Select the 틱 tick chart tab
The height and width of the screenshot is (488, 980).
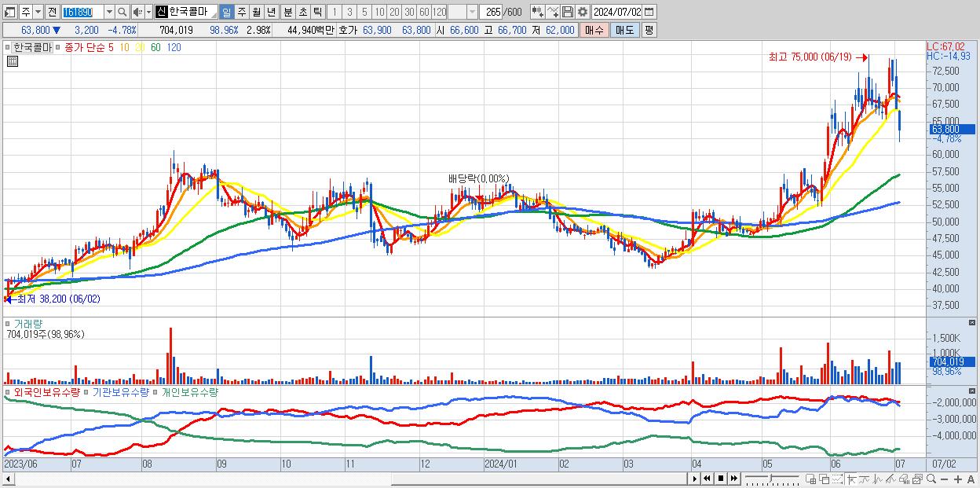coord(318,12)
